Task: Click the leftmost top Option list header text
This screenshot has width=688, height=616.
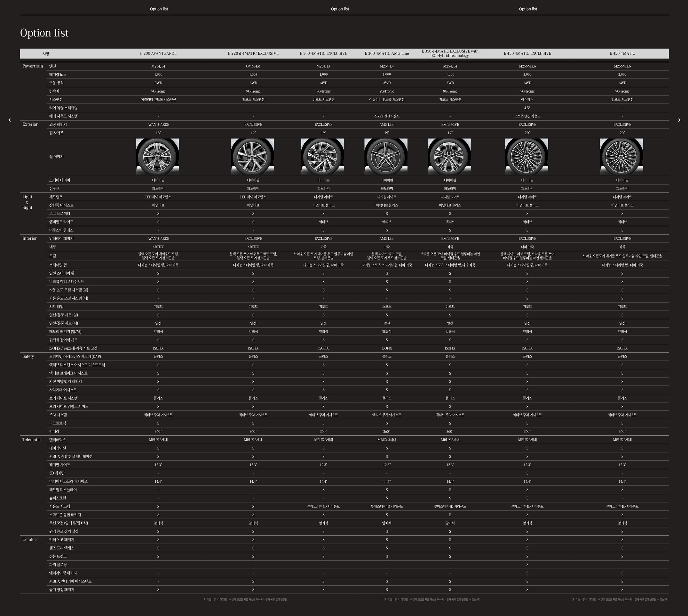Action: [159, 9]
